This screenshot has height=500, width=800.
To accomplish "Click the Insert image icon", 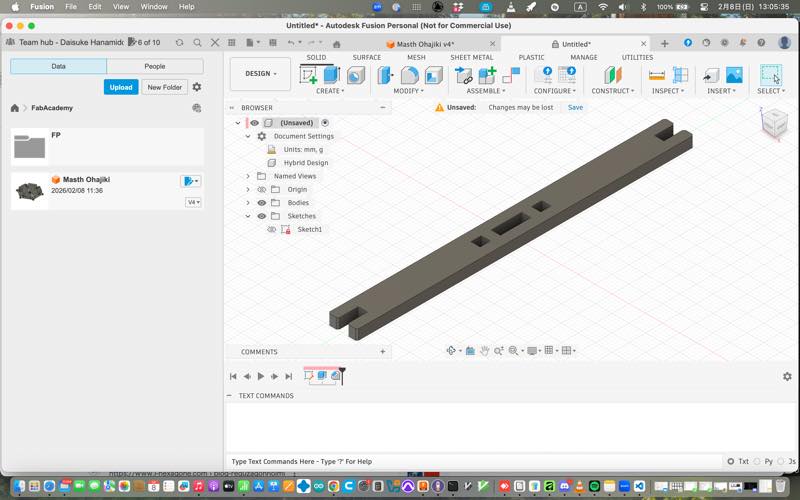I will [x=734, y=75].
